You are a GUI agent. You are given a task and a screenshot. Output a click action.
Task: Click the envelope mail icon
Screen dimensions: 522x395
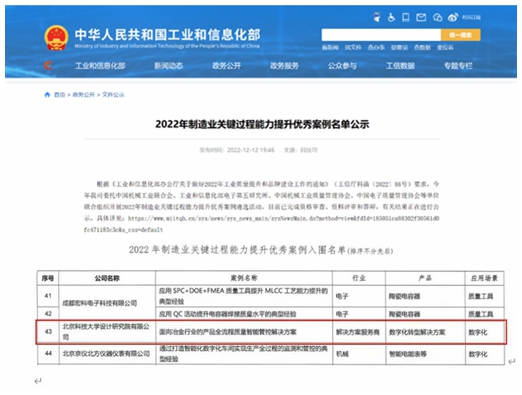point(421,17)
